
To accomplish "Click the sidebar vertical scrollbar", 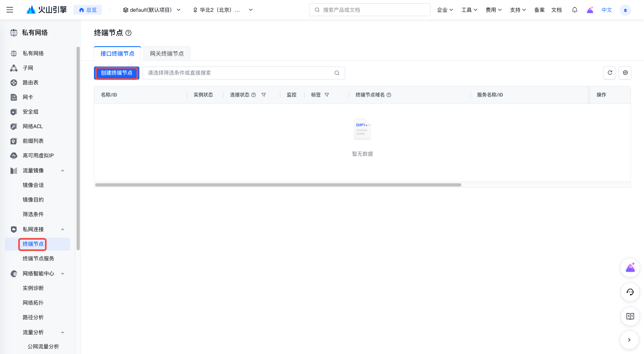I will [x=78, y=148].
